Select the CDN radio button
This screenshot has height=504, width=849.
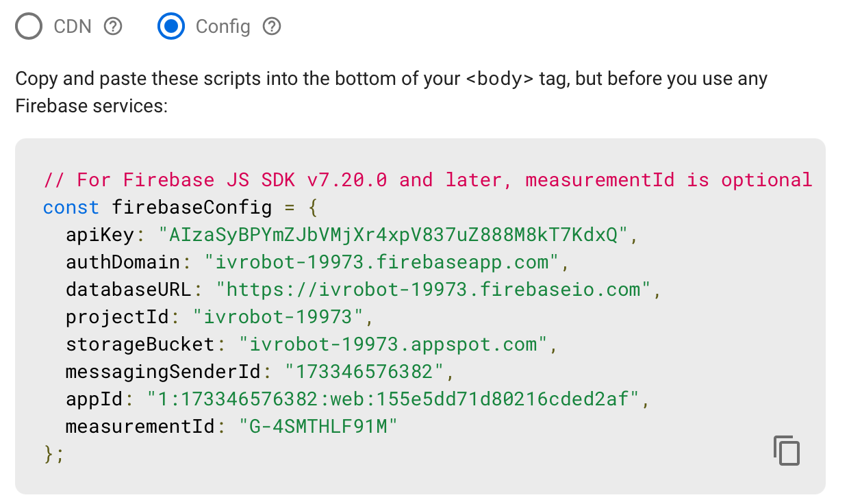(29, 27)
